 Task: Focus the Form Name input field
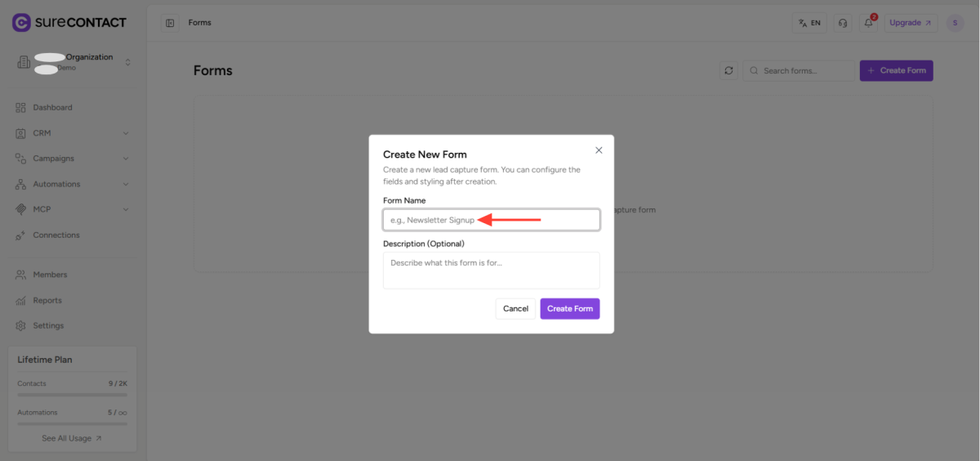click(x=491, y=220)
